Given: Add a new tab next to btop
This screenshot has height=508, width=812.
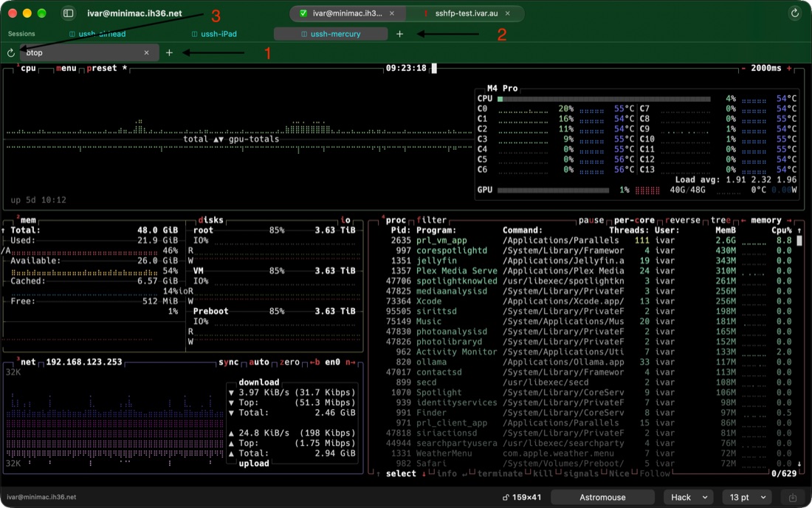Looking at the screenshot, I should (169, 53).
